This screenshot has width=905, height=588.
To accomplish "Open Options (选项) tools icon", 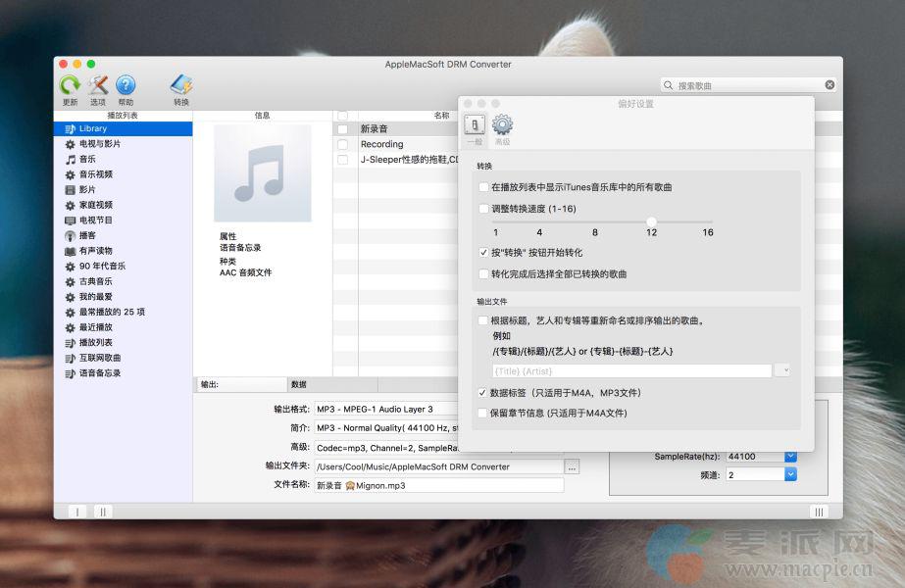I will click(x=98, y=86).
